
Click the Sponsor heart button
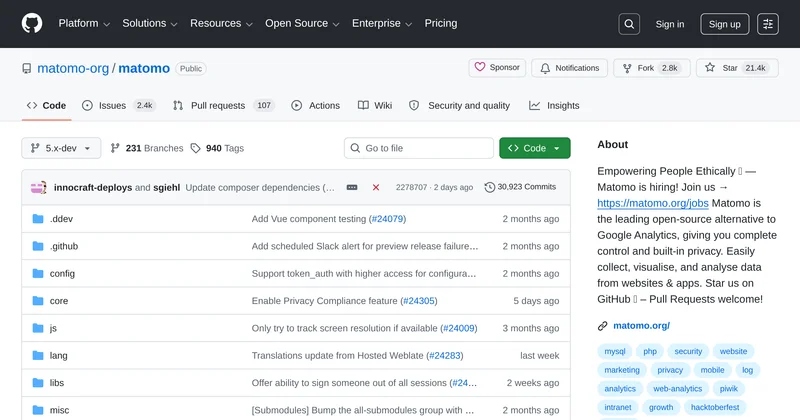pos(497,68)
